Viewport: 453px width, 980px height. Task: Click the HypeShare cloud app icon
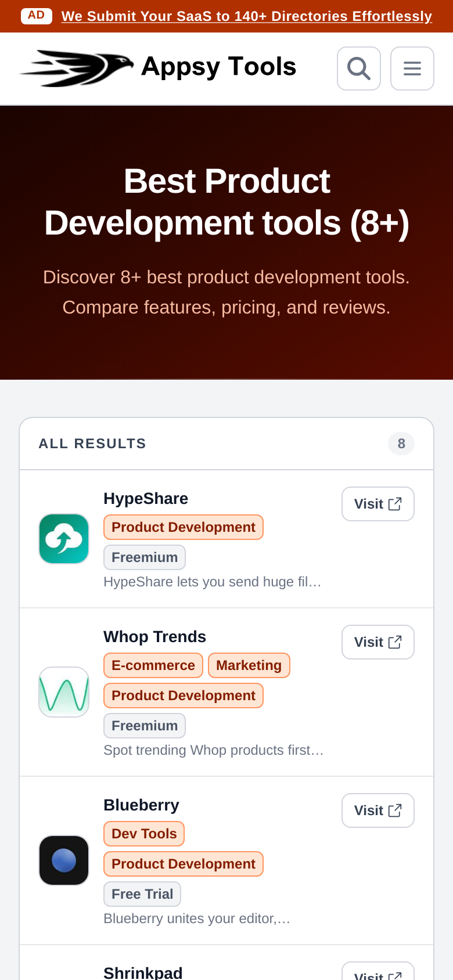click(64, 539)
